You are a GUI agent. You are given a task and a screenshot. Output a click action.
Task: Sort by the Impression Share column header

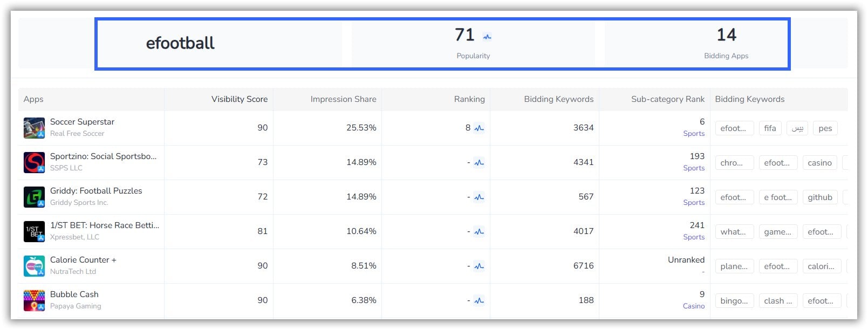343,99
